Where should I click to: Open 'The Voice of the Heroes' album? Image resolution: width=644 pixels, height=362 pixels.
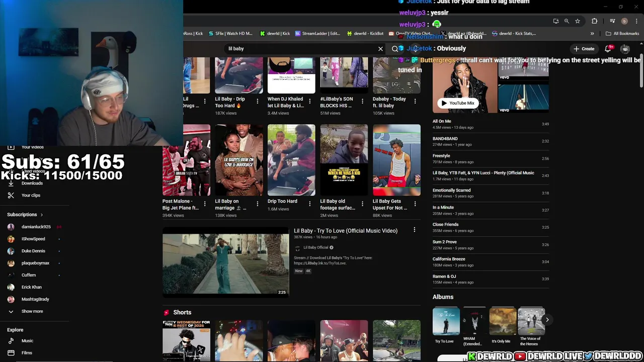coord(531,321)
